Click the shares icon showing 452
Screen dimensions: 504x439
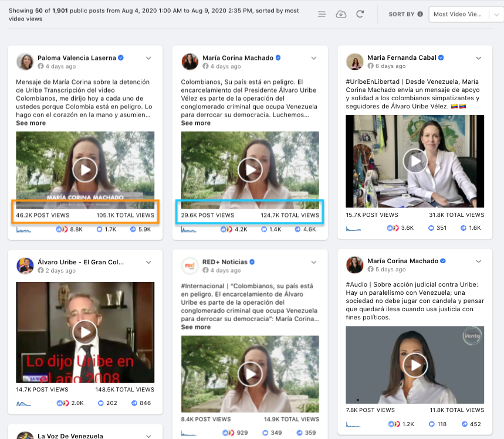[x=465, y=424]
